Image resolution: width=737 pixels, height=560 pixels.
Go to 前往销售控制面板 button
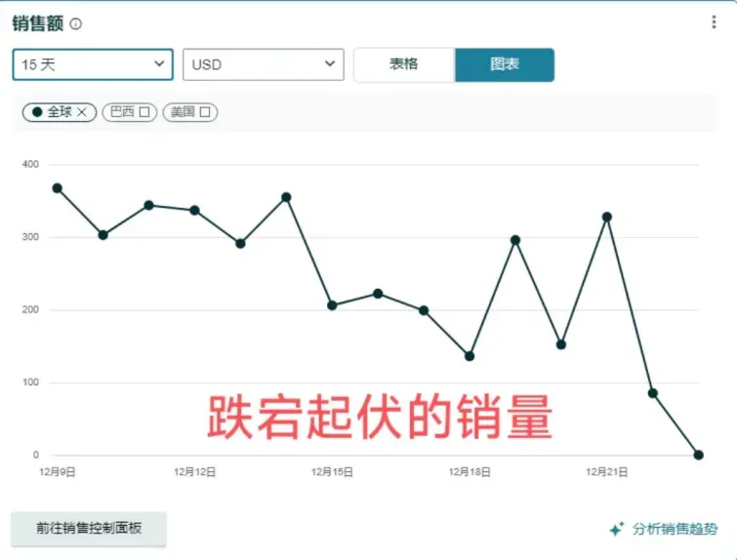[89, 529]
